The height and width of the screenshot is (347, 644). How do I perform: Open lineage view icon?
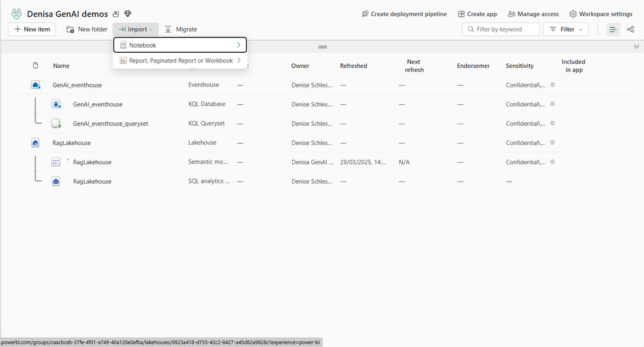tap(630, 30)
